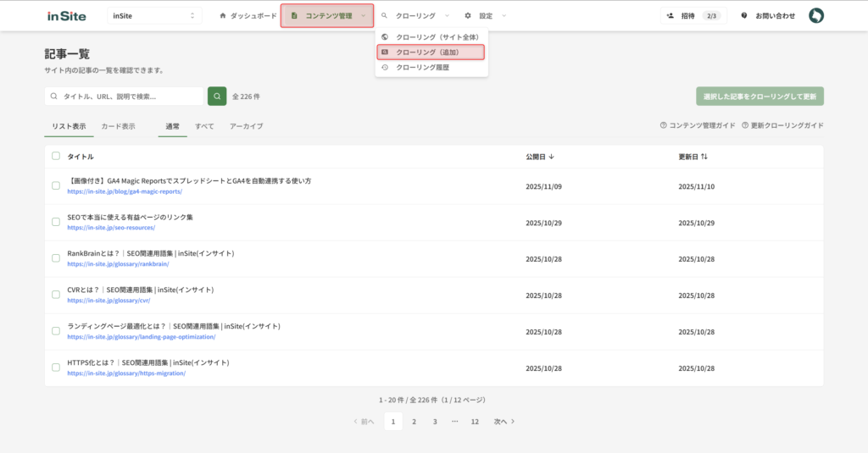Toggle the select-all checkbox in table header
The width and height of the screenshot is (868, 453).
[56, 156]
